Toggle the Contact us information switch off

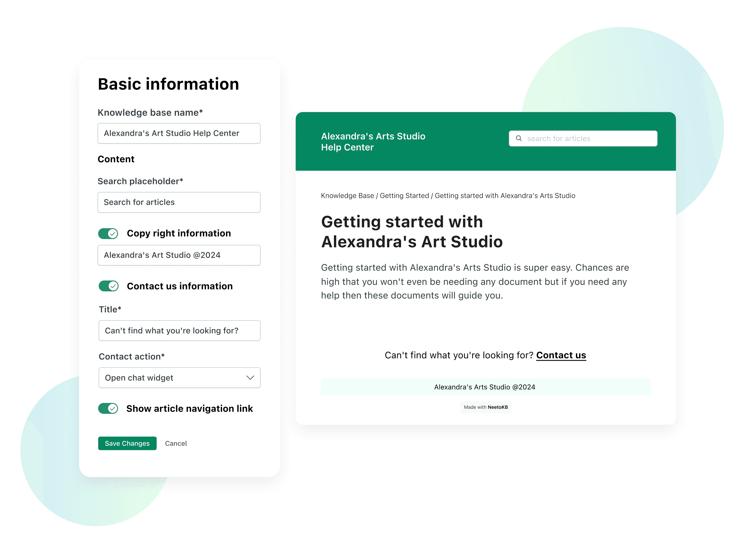tap(109, 285)
